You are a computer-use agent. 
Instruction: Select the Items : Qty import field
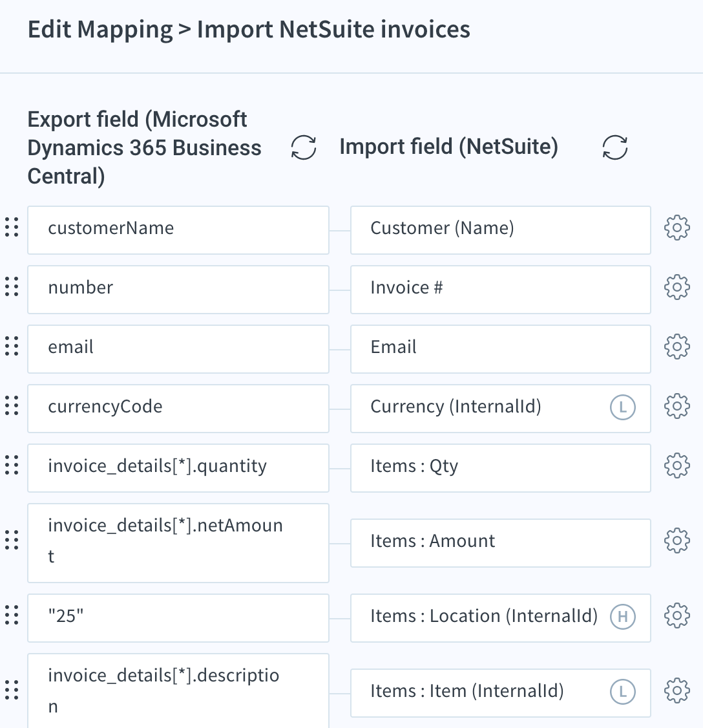coord(501,468)
